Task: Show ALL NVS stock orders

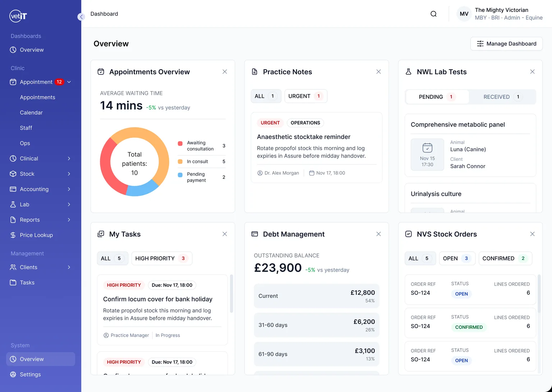Action: (420, 258)
